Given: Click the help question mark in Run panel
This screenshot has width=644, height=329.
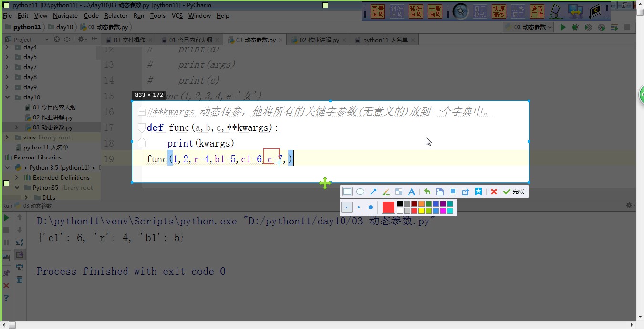Looking at the screenshot, I should [x=6, y=298].
